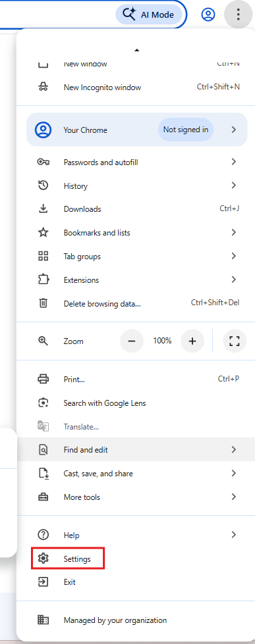The width and height of the screenshot is (255, 644).
Task: Open Cast, save, and share
Action: (136, 474)
